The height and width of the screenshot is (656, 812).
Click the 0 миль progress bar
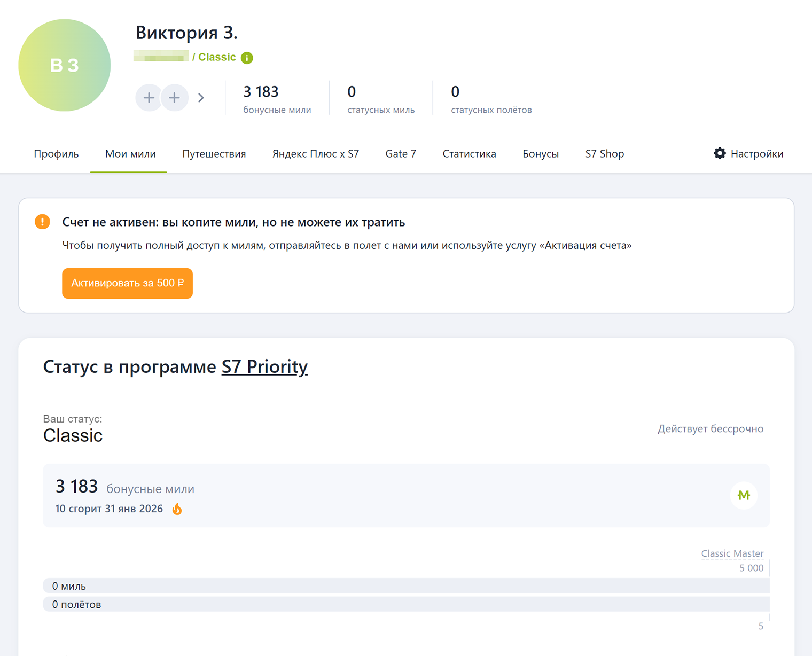click(x=406, y=586)
